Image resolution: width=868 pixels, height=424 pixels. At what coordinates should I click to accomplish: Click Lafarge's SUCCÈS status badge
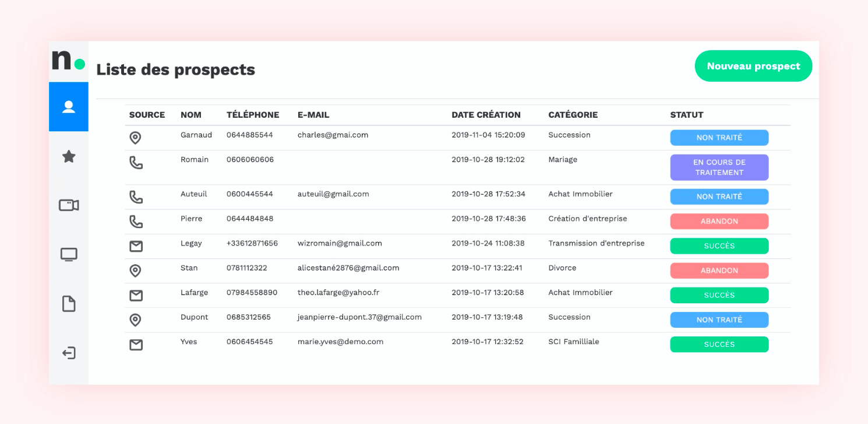[x=719, y=295]
